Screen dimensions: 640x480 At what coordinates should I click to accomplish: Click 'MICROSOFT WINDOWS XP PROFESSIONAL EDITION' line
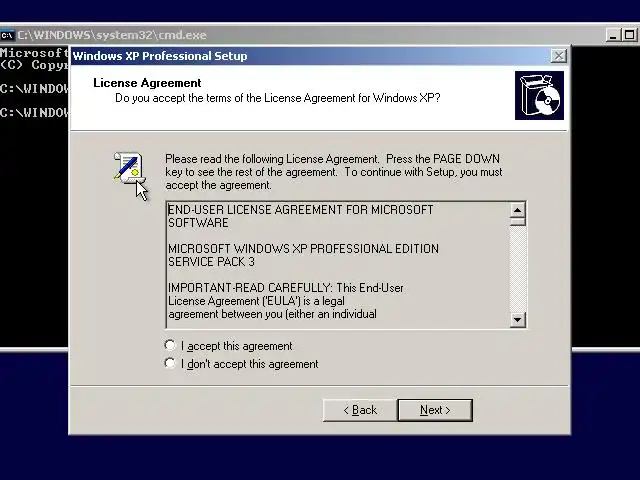coord(303,249)
